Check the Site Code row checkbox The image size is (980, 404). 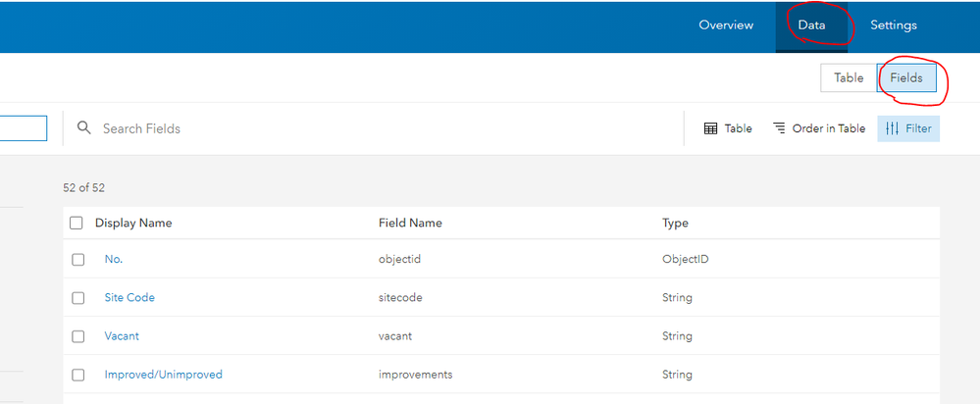(78, 298)
